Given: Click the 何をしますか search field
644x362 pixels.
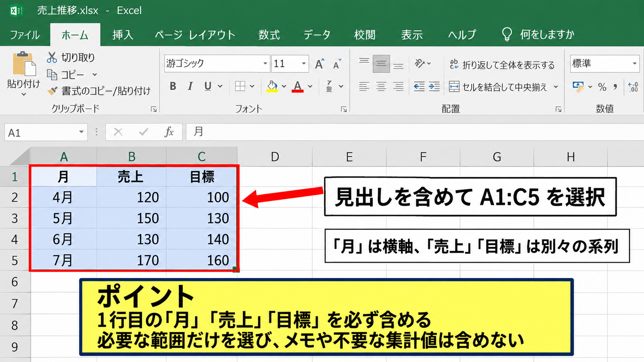Looking at the screenshot, I should [x=547, y=35].
